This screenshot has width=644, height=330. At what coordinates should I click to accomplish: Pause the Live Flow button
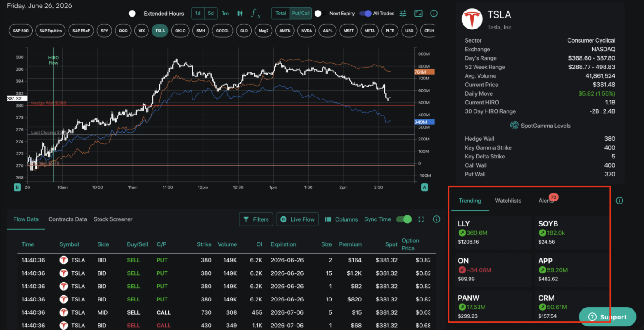(x=297, y=219)
